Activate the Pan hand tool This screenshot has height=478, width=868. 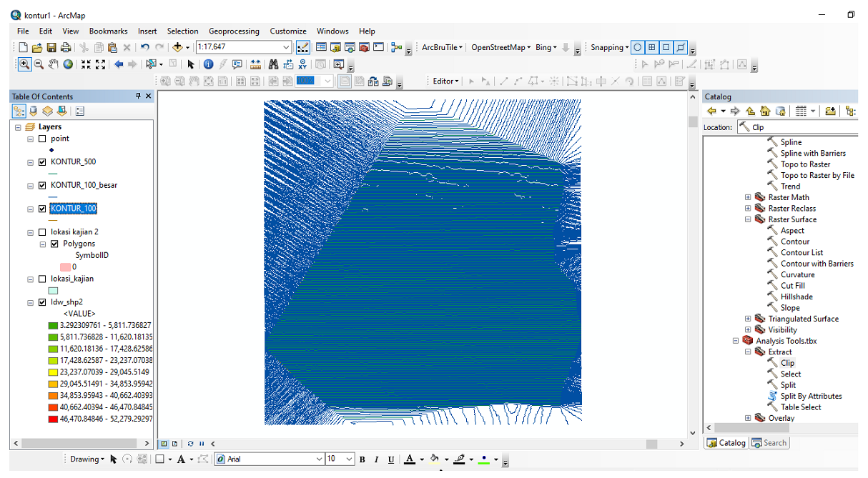coord(54,64)
